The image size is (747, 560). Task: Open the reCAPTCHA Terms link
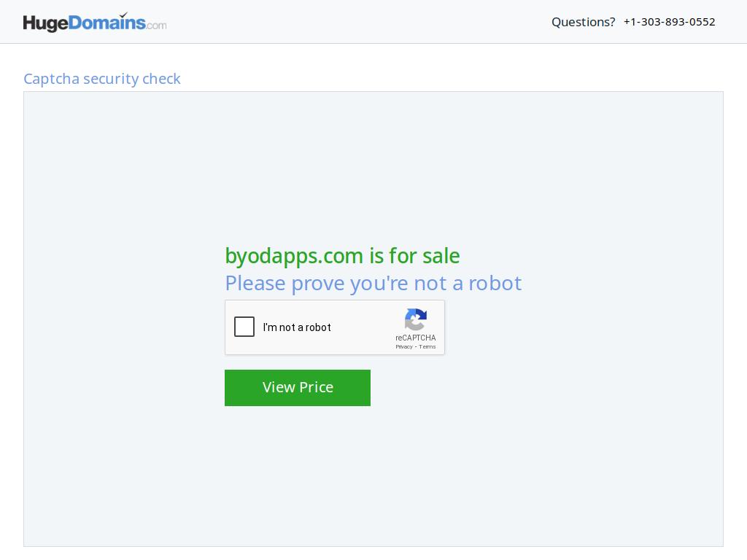point(427,346)
